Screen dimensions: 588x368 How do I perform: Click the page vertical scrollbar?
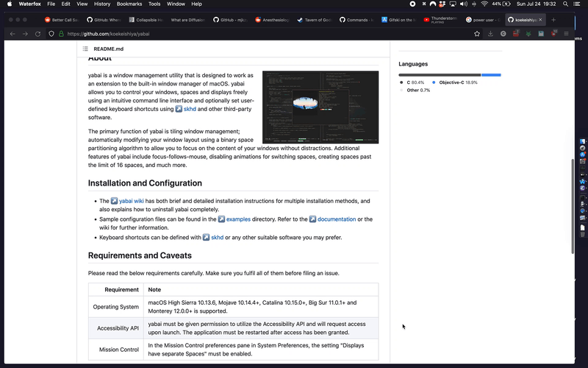pyautogui.click(x=573, y=206)
